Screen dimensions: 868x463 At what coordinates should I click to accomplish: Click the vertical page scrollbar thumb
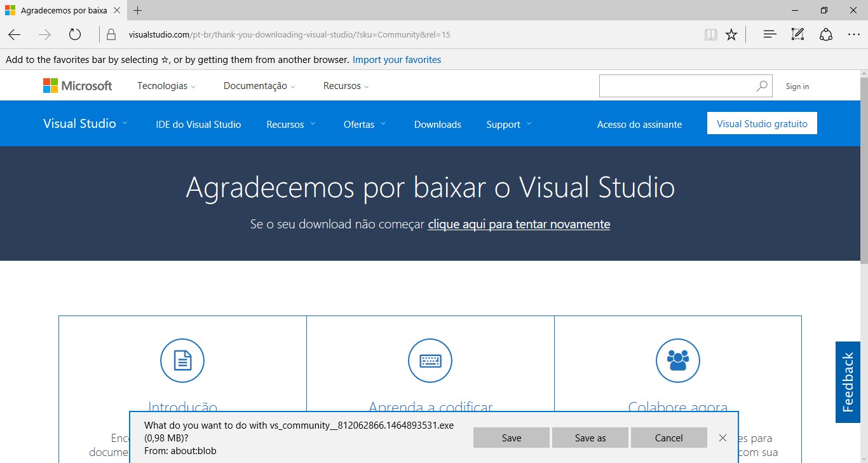pyautogui.click(x=864, y=170)
